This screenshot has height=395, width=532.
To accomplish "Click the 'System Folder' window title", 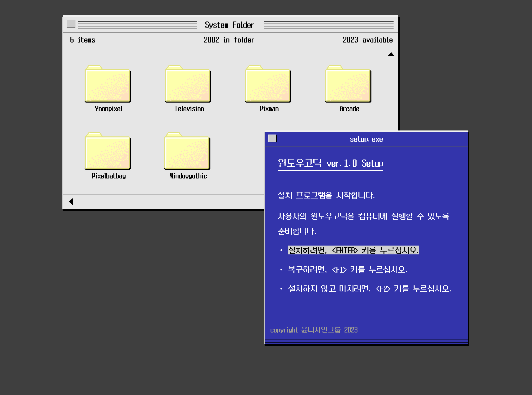I will coord(229,25).
